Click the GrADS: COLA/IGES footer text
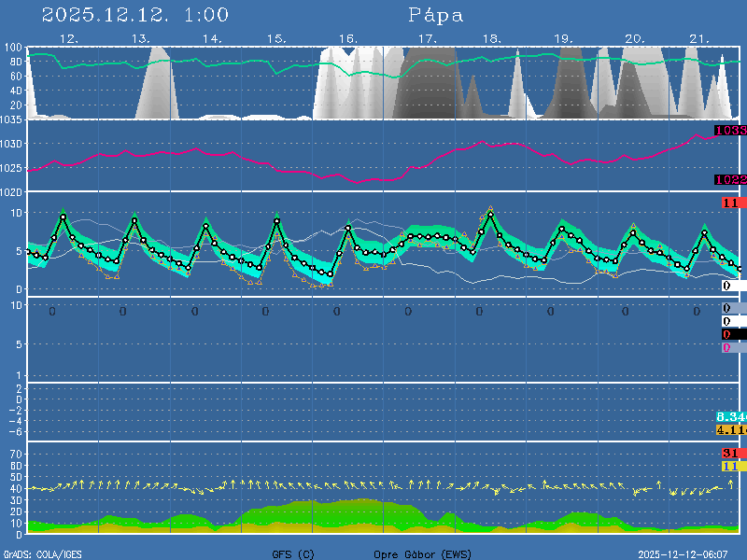 click(42, 554)
